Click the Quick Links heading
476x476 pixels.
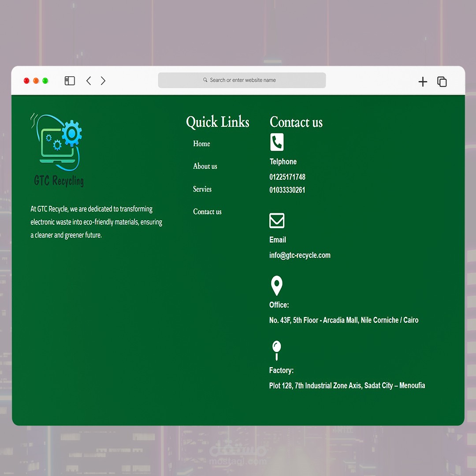point(218,122)
